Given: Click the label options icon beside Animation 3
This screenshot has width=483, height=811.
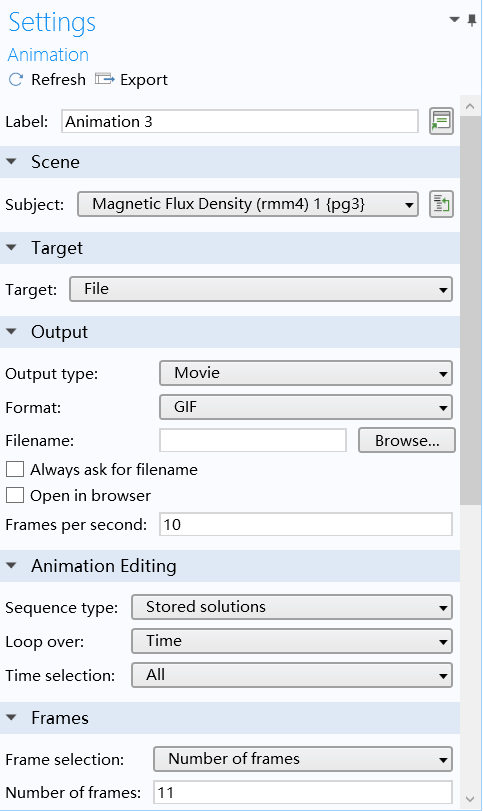Looking at the screenshot, I should [x=441, y=122].
